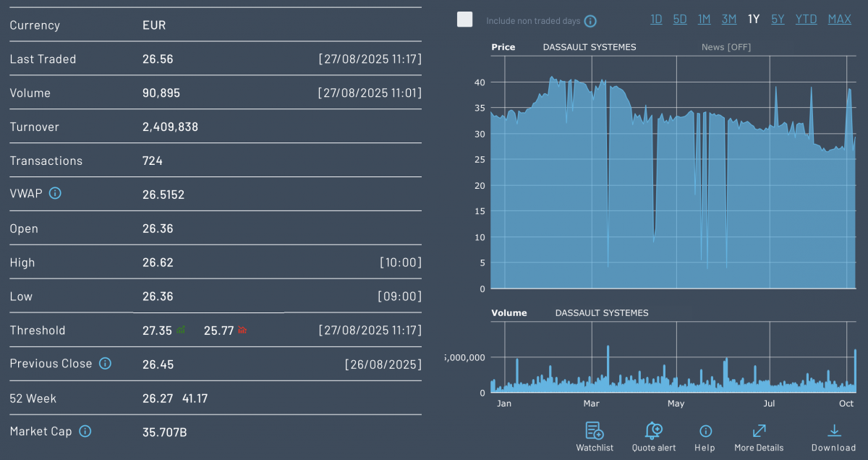Click the Volume chart title
868x460 pixels.
[509, 313]
